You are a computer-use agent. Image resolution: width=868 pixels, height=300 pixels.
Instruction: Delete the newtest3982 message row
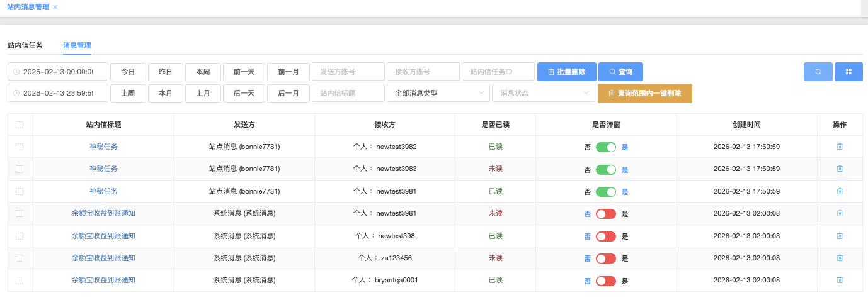[840, 147]
